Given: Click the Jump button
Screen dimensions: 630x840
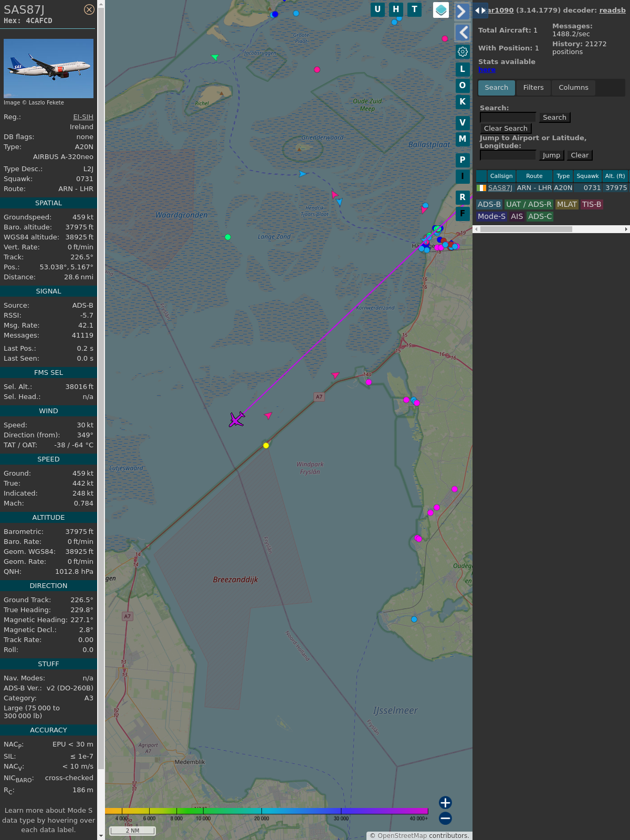Looking at the screenshot, I should point(551,155).
